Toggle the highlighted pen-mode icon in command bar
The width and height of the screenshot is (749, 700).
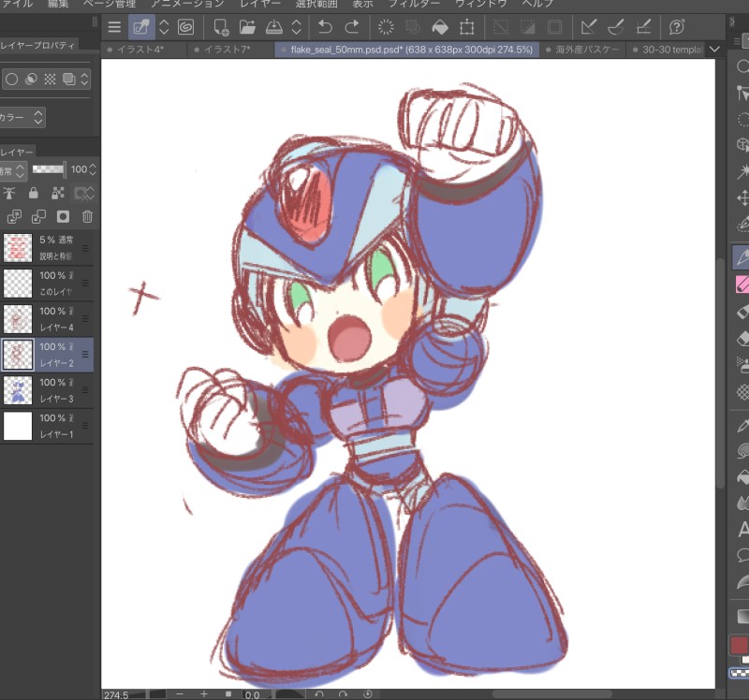click(141, 27)
